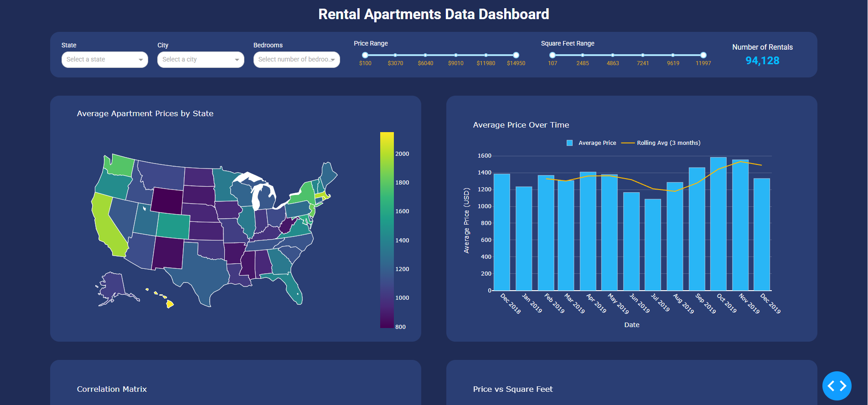Click the blue code toggle button
The width and height of the screenshot is (868, 405).
point(837,386)
